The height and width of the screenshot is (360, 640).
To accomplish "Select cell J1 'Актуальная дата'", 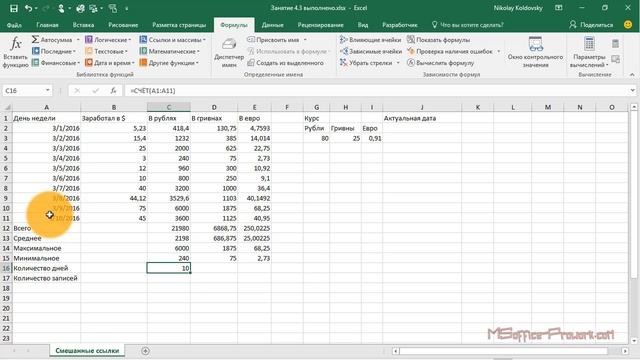I will pos(422,118).
